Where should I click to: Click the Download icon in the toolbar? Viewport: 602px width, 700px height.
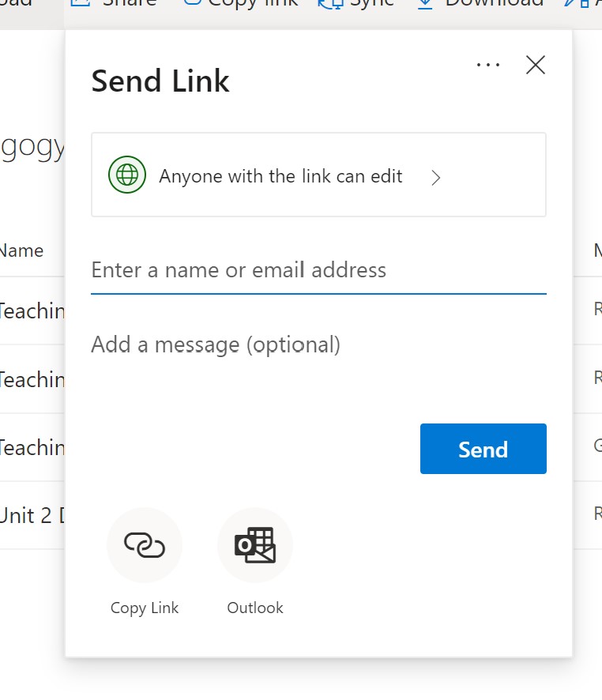(x=425, y=4)
